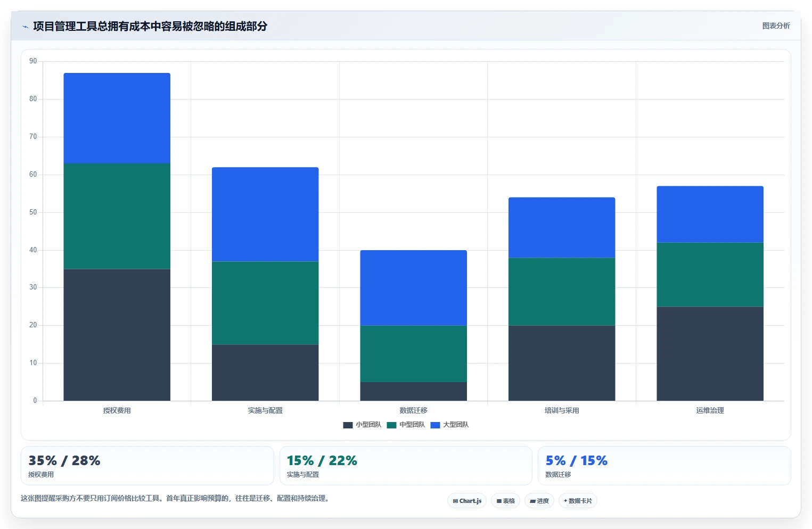Click the chart title 项目管理工具总拥有成本
Viewport: 812px width, 529px height.
pyautogui.click(x=150, y=26)
